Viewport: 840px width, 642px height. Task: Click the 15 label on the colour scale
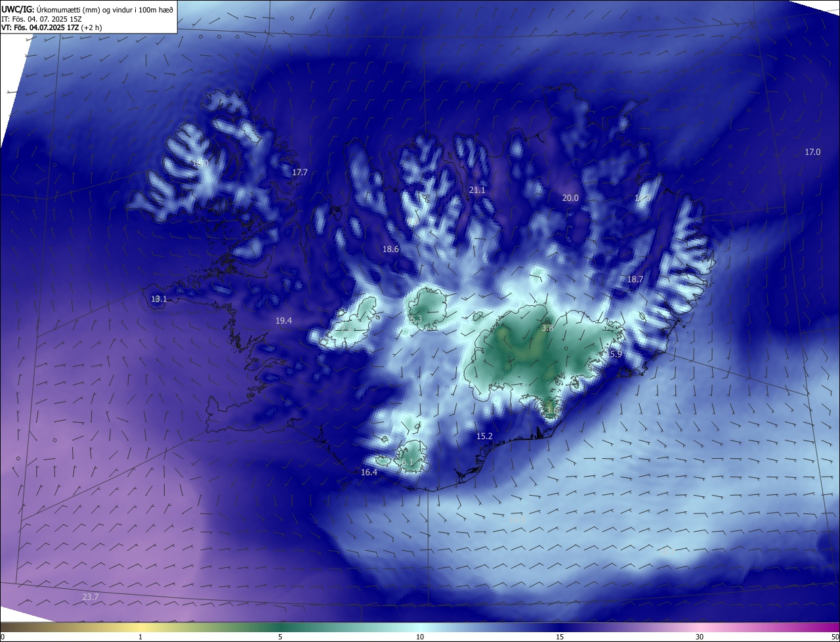(x=560, y=637)
